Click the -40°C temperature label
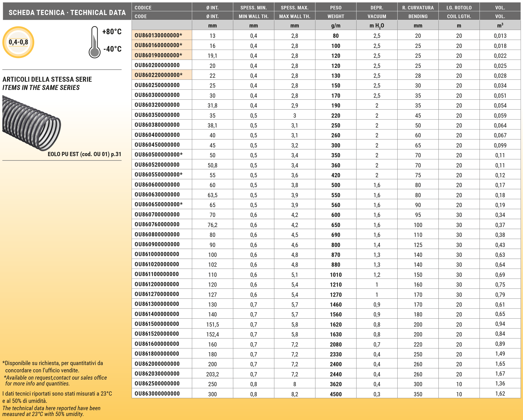Image resolution: width=523 pixels, height=420 pixels. 112,49
